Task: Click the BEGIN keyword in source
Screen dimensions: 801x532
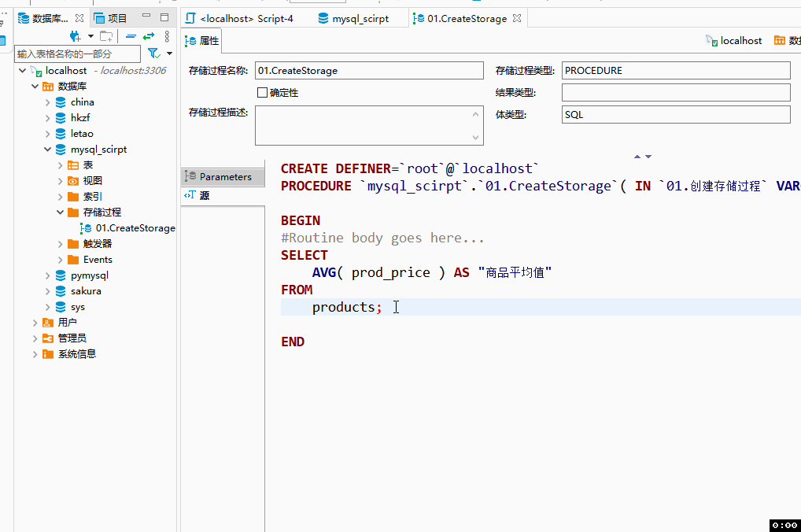Action: (x=301, y=221)
